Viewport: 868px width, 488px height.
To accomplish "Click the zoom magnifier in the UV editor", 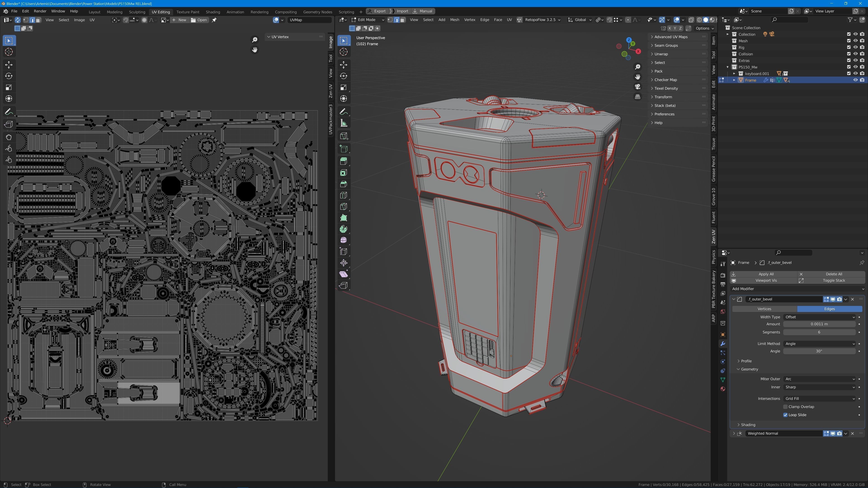I will (x=255, y=40).
